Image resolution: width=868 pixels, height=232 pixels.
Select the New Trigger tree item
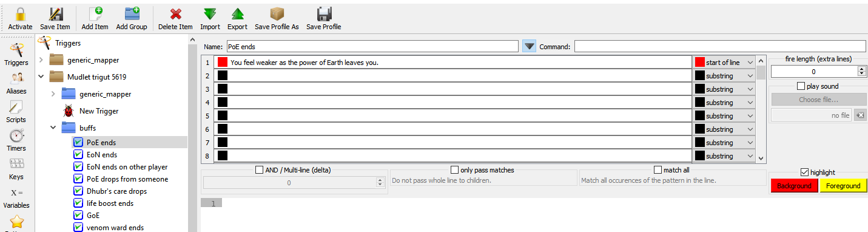pos(99,111)
